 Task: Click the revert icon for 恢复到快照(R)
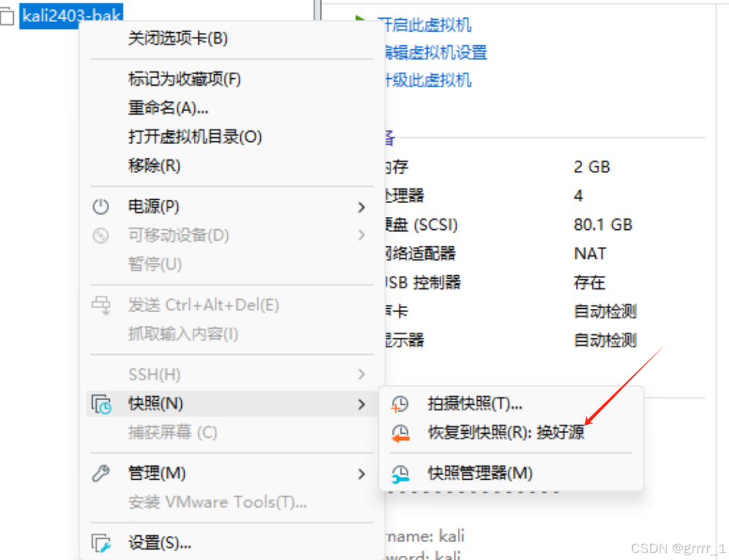click(x=400, y=434)
